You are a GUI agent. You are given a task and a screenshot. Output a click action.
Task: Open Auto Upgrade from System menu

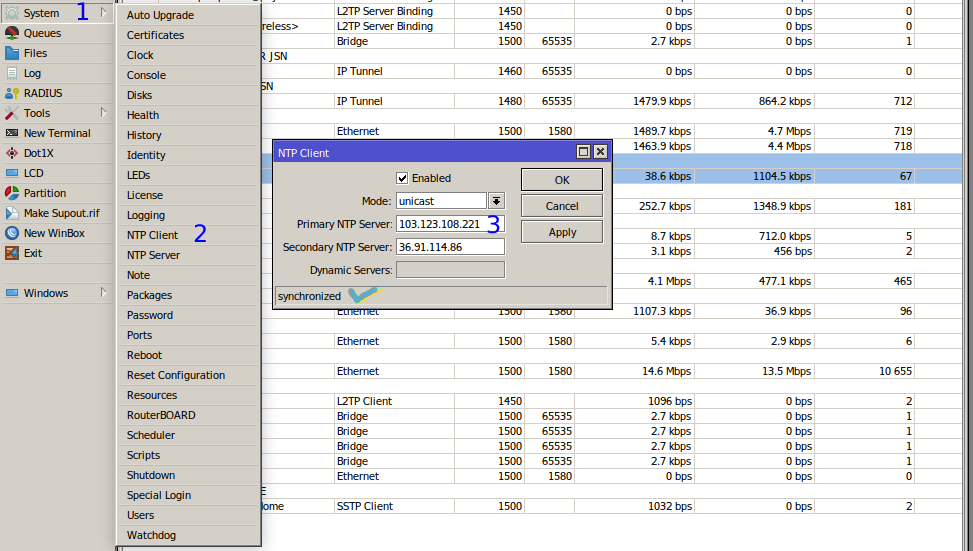click(x=189, y=15)
